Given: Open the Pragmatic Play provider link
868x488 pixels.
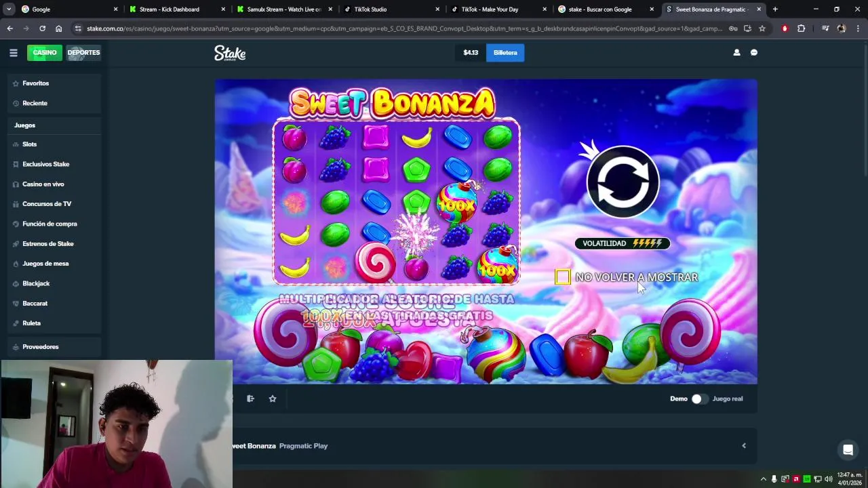Looking at the screenshot, I should pos(303,446).
